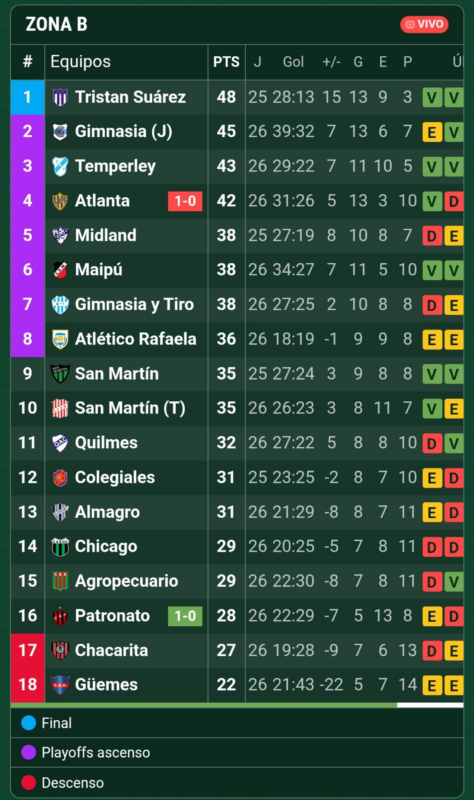Sort the table by PTS column
The image size is (474, 800).
pos(226,62)
